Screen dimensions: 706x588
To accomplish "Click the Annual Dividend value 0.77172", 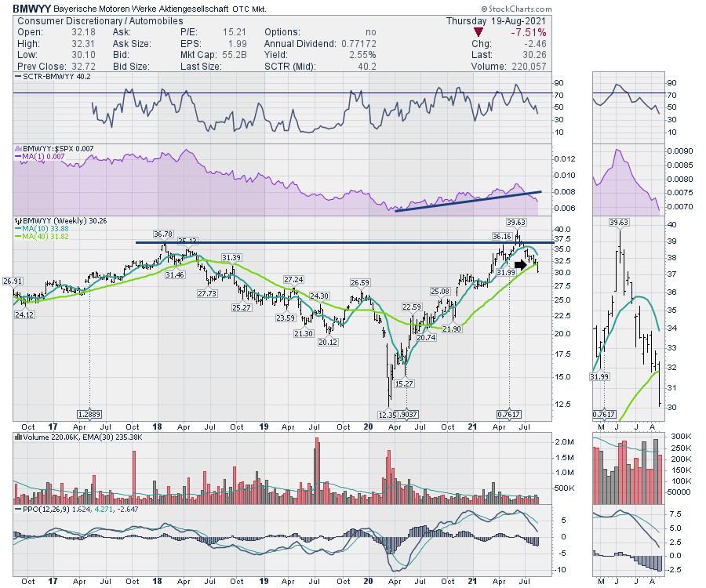I will pyautogui.click(x=358, y=44).
